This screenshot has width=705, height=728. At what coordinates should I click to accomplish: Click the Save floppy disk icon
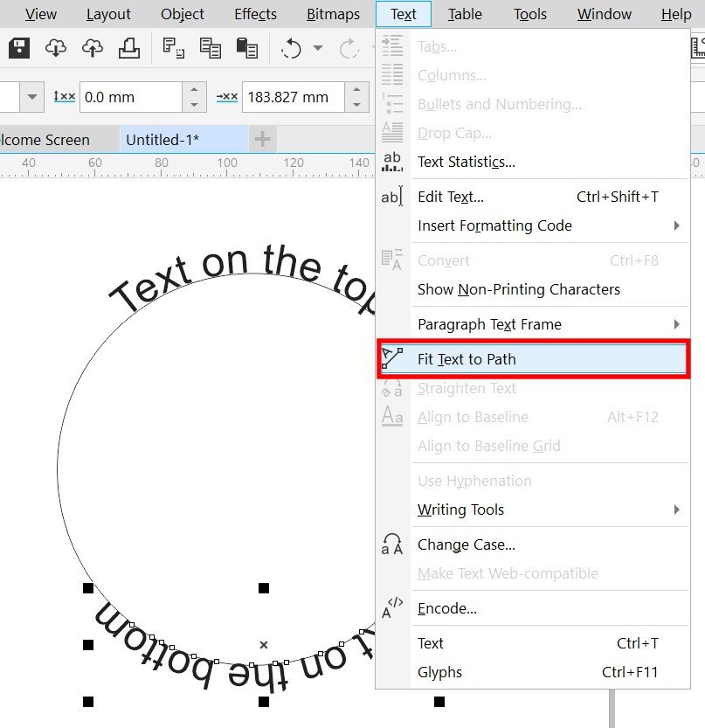[x=19, y=49]
